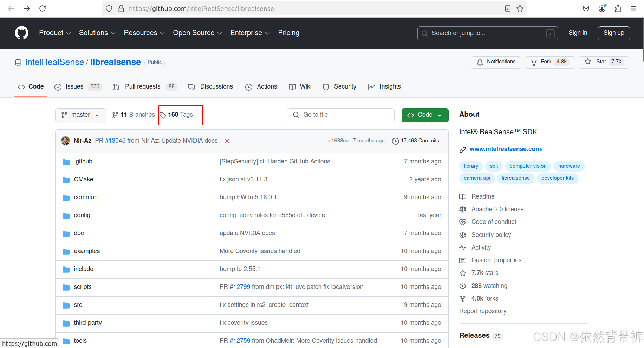
Task: Click the star icon beside 7.7k stars
Action: 463,273
